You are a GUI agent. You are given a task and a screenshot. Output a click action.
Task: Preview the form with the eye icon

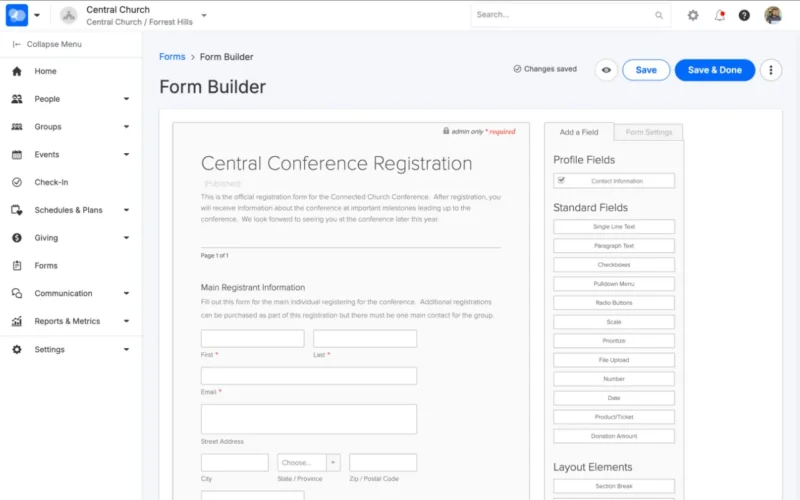point(606,70)
